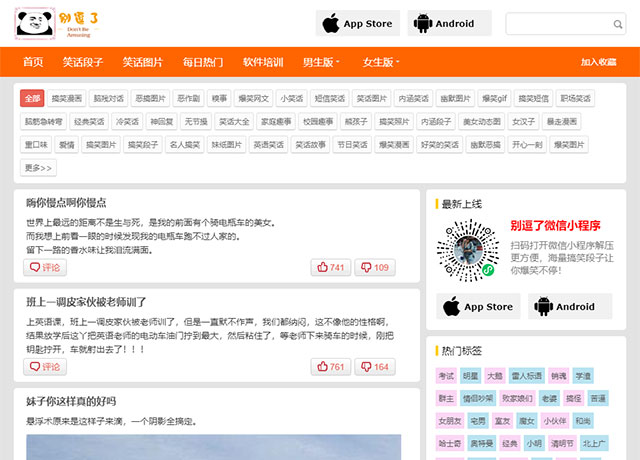The height and width of the screenshot is (460, 640).
Task: Open comments on the first joke
Action: pyautogui.click(x=45, y=267)
